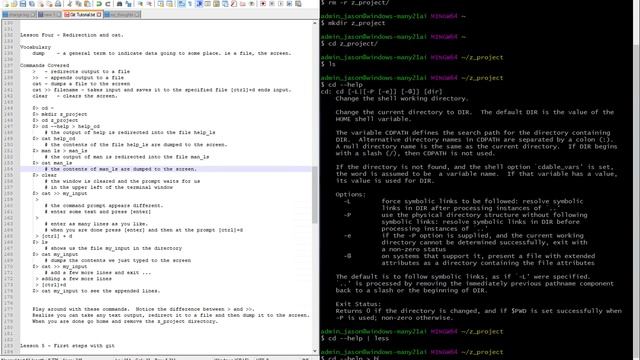Click the "> adding a few more lines" line
This screenshot has height=360, width=640.
coord(73,279)
